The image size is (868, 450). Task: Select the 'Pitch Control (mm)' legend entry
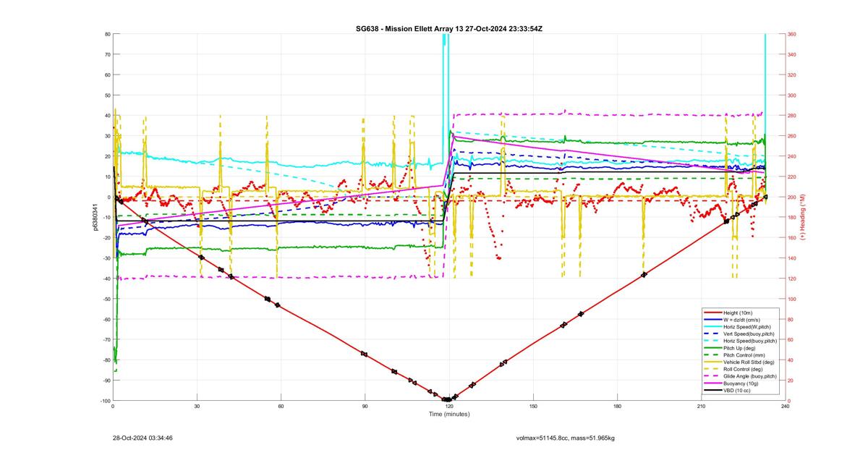(744, 355)
